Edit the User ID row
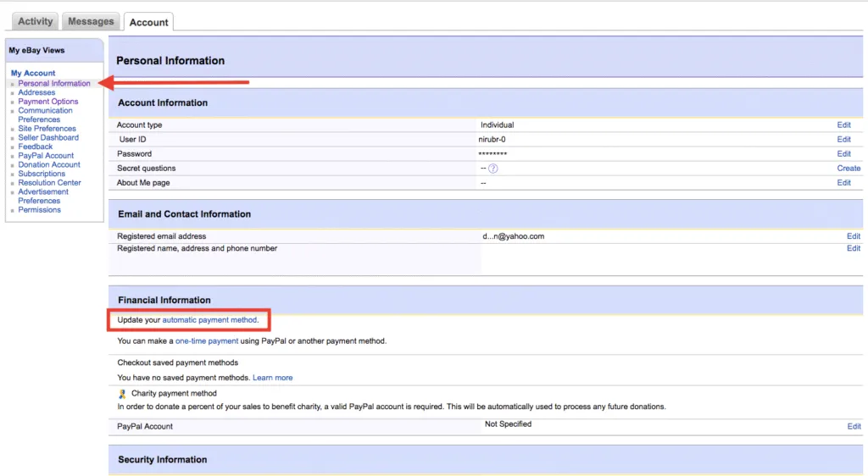 [843, 140]
